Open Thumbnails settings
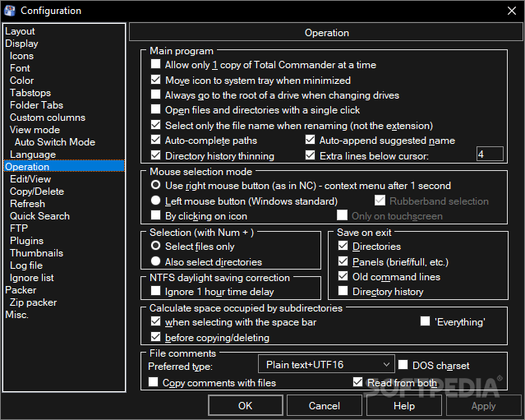 [36, 253]
